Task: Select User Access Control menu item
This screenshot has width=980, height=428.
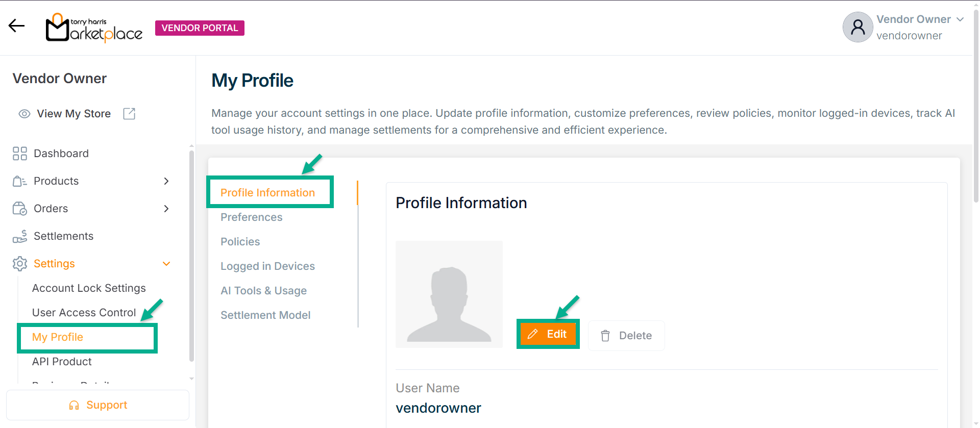Action: [x=84, y=313]
